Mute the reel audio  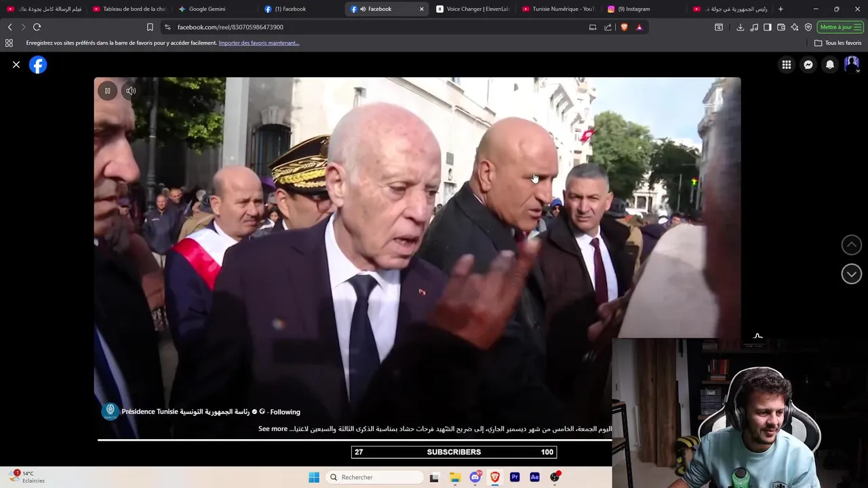(x=131, y=91)
